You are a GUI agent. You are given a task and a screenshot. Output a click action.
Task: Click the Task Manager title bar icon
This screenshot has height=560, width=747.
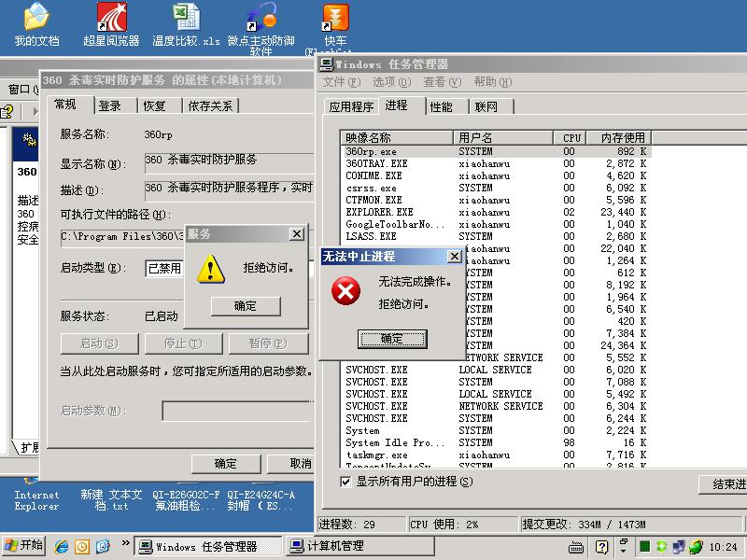(327, 64)
